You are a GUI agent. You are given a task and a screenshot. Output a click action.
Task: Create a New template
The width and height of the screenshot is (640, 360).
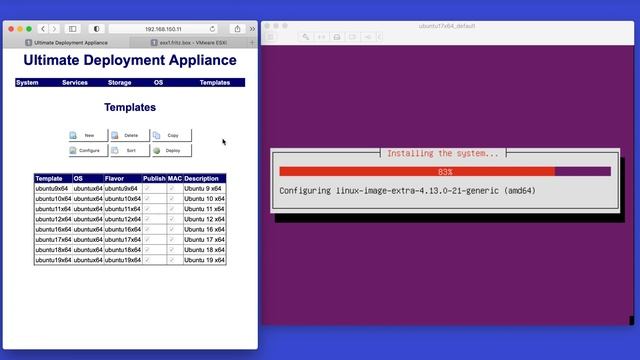click(88, 135)
